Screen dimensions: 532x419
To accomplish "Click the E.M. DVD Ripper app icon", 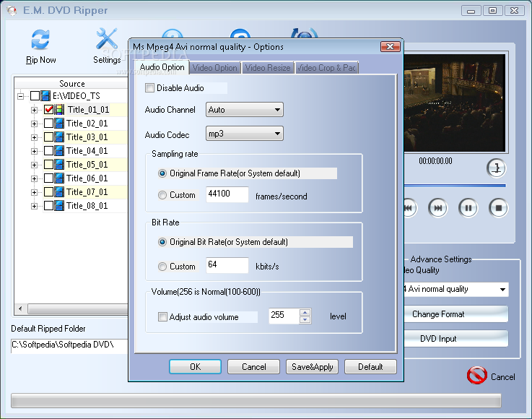I will (x=12, y=11).
